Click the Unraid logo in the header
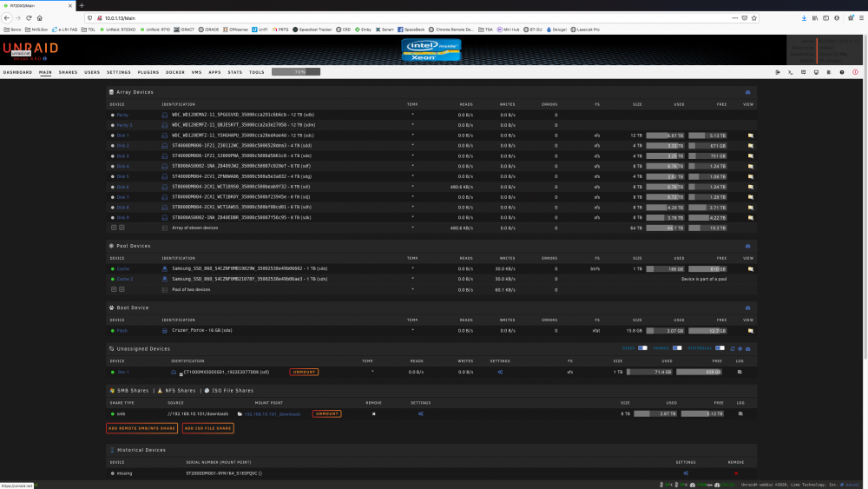Image resolution: width=868 pixels, height=489 pixels. (x=30, y=50)
